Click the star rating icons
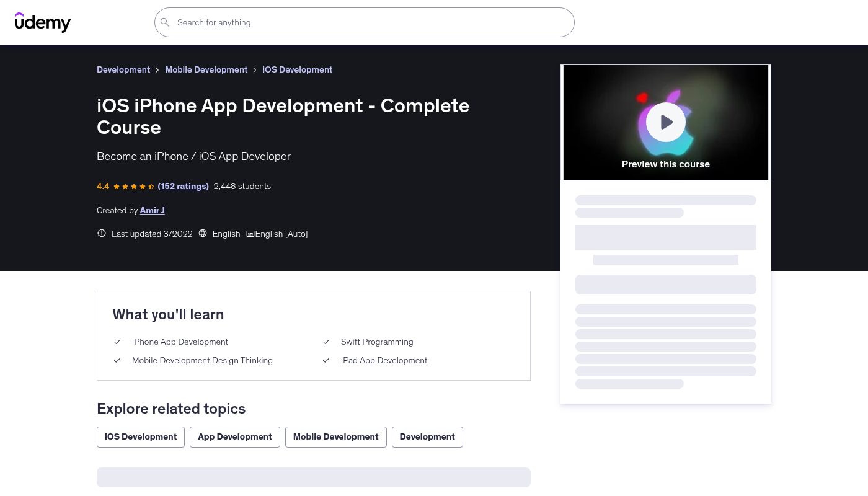 click(x=133, y=187)
